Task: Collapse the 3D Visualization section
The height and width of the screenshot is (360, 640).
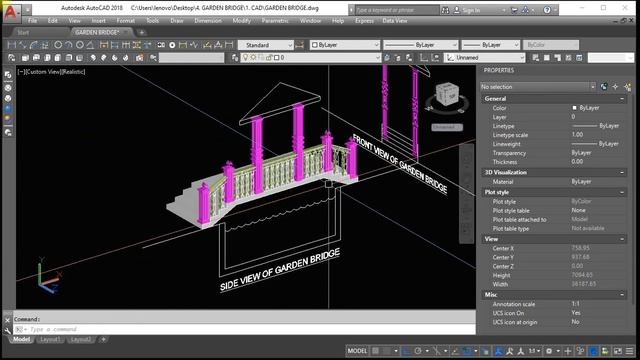Action: pyautogui.click(x=622, y=172)
